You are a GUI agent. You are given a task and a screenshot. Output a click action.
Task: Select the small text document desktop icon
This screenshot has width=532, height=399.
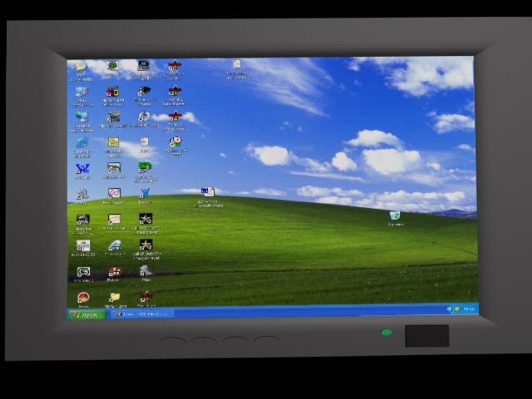(x=144, y=142)
